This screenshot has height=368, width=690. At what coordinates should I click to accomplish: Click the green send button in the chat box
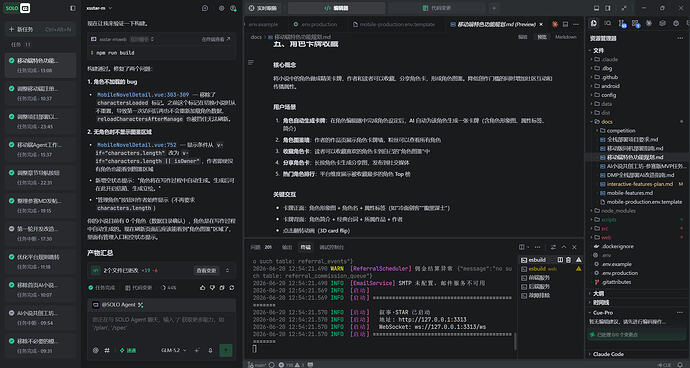(x=226, y=350)
